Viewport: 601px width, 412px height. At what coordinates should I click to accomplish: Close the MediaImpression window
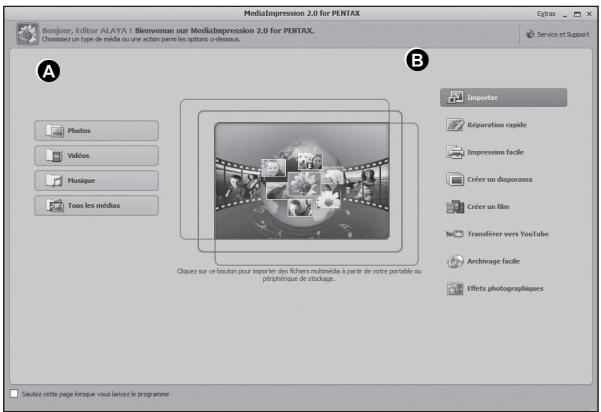pos(589,14)
